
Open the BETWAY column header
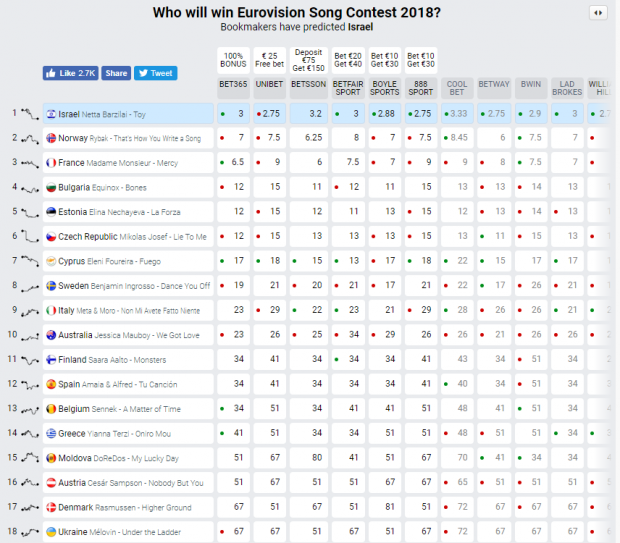tap(494, 88)
